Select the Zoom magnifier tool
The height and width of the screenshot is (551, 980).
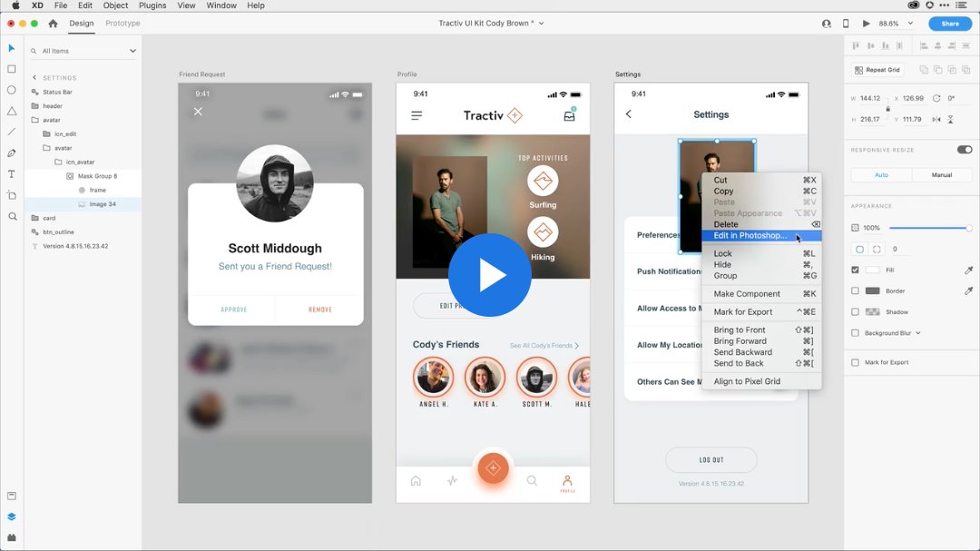coord(12,216)
